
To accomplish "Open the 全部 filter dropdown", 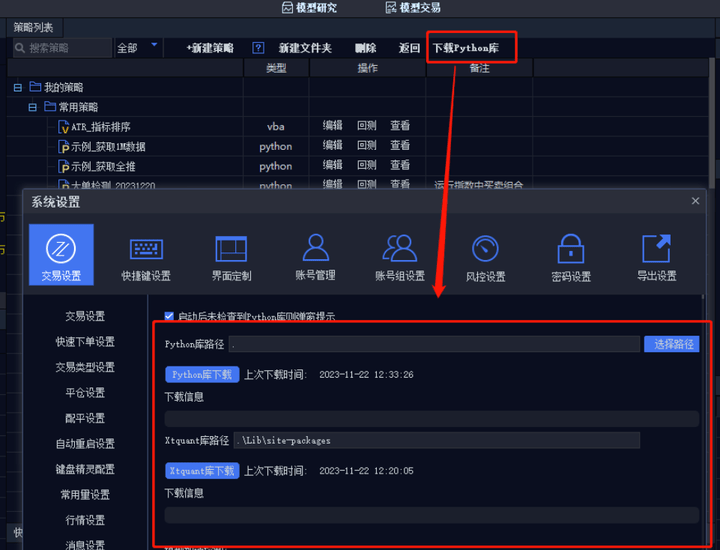I will (x=137, y=48).
